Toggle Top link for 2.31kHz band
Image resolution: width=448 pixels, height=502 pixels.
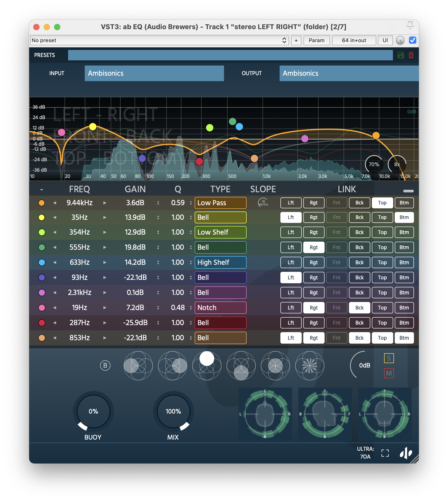(x=382, y=293)
